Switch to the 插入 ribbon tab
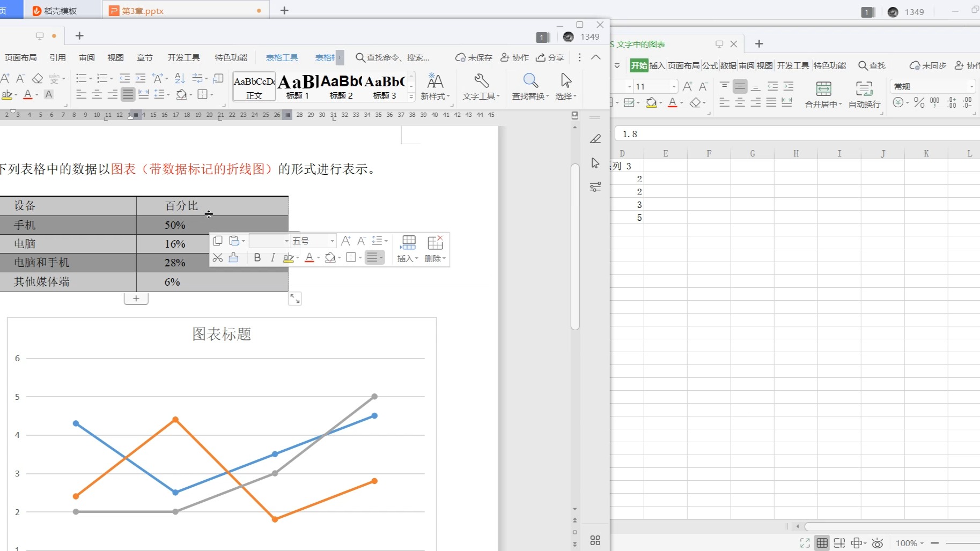 coord(658,65)
